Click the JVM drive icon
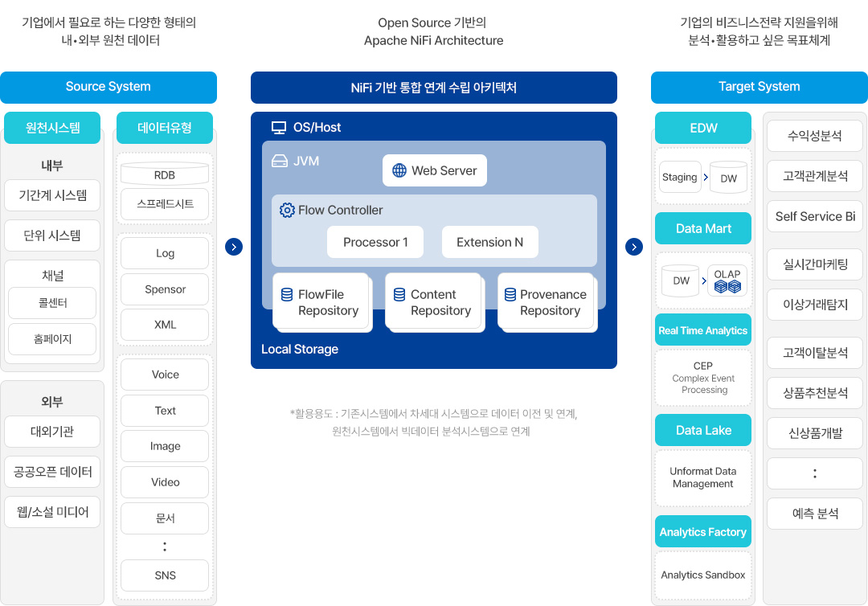 coord(280,161)
